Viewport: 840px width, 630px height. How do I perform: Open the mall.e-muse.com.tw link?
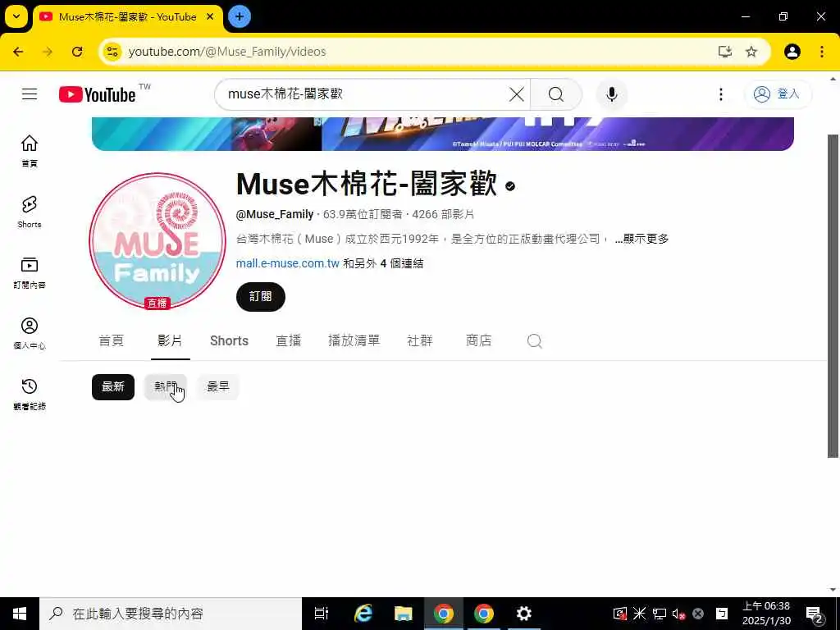288,263
